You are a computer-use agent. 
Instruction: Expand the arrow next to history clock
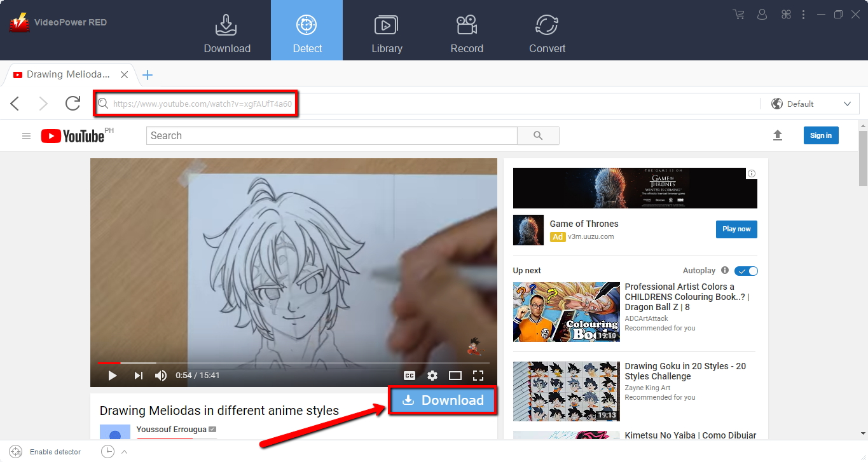[125, 452]
